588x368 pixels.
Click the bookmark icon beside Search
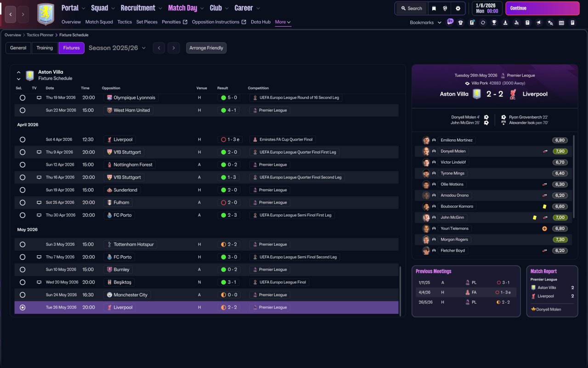point(434,8)
